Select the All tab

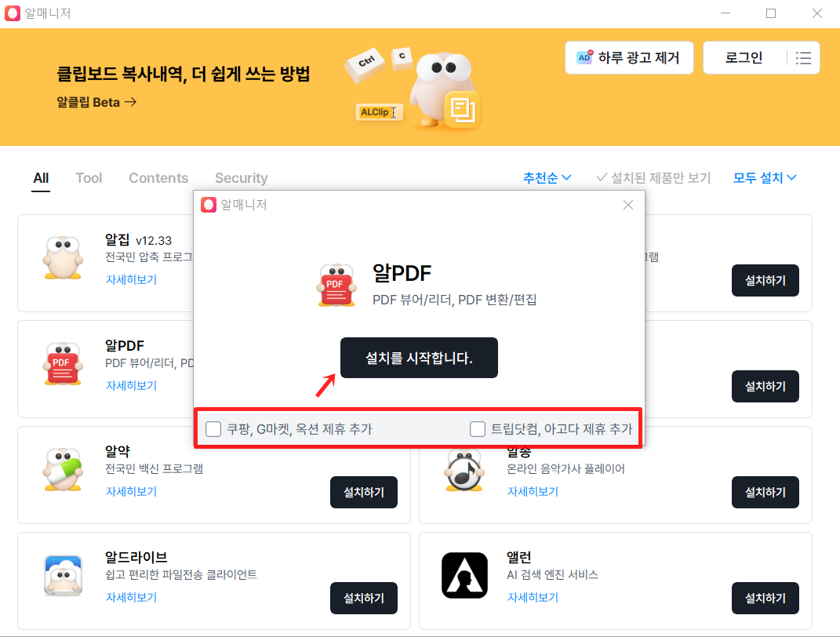41,178
